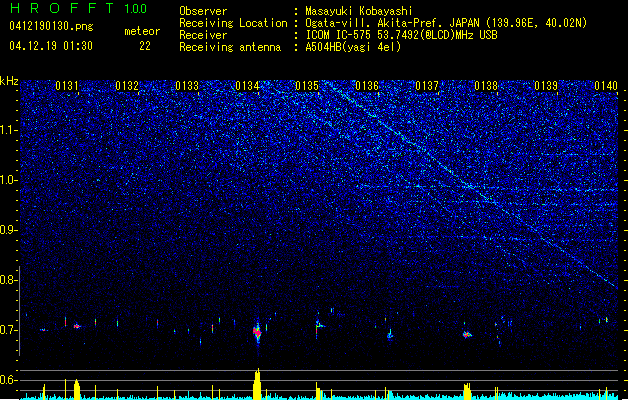This screenshot has width=629, height=400.
Task: Click time marker 0135
Action: click(307, 86)
